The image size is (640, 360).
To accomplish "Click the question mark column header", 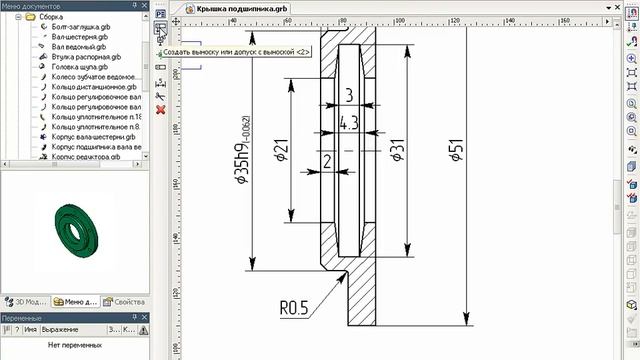I will [x=17, y=330].
